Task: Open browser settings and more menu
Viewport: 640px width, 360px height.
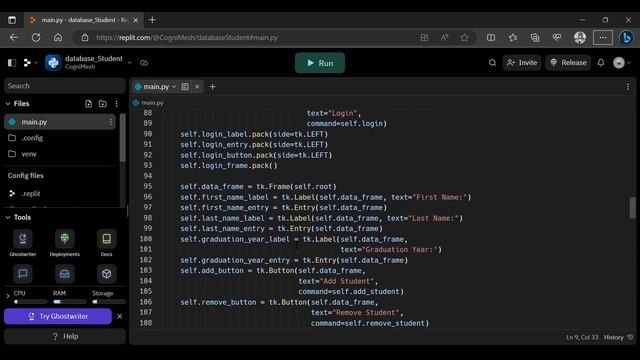Action: coord(603,38)
